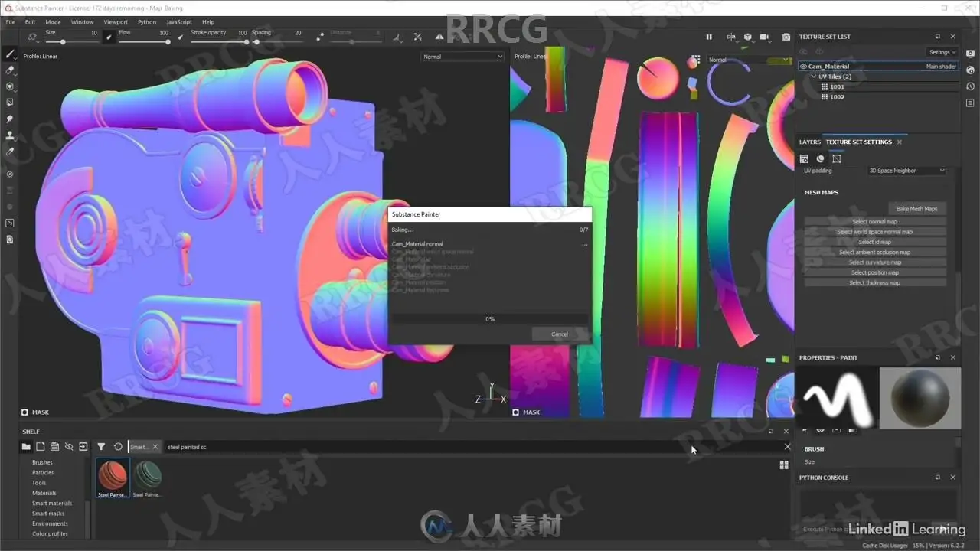Viewport: 980px width, 551px height.
Task: Click Select normal map button
Action: [875, 222]
